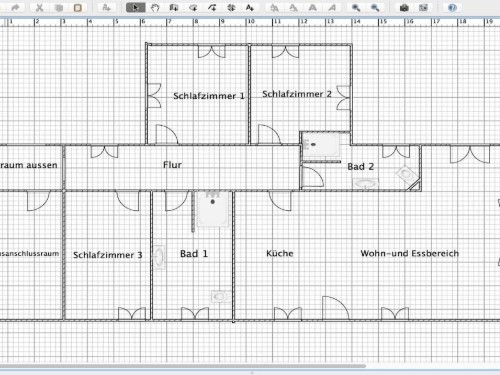
Task: Select the 'Wohn-und Essbereich' label
Action: click(410, 253)
